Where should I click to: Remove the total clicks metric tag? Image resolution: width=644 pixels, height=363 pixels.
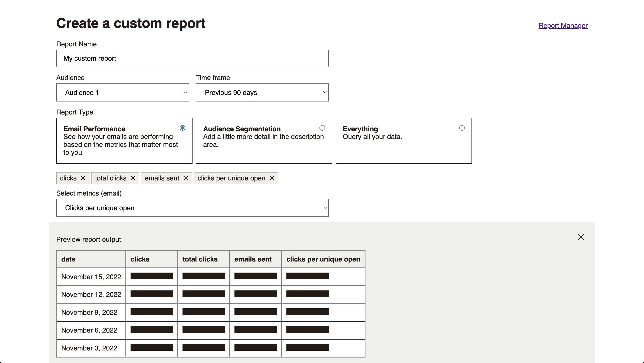[x=133, y=178]
